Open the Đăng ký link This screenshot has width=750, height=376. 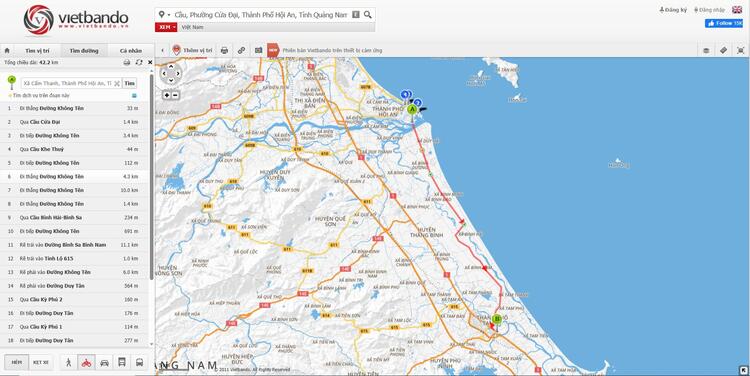[673, 10]
